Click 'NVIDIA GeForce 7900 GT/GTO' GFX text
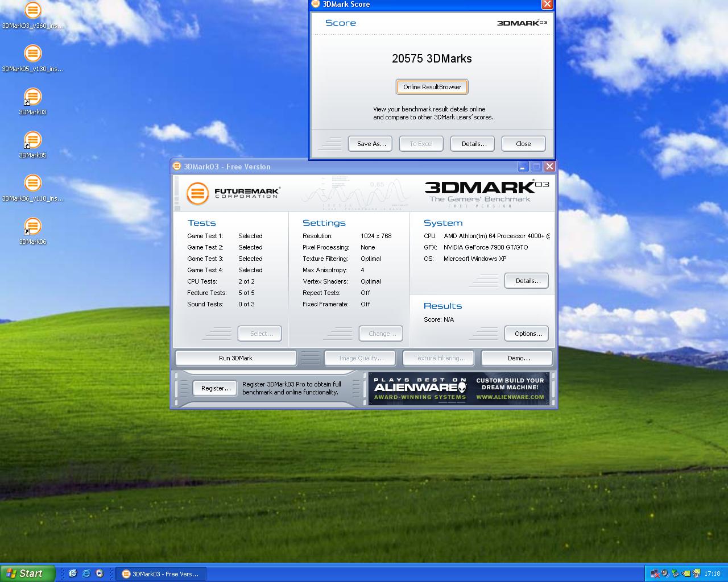 [486, 247]
